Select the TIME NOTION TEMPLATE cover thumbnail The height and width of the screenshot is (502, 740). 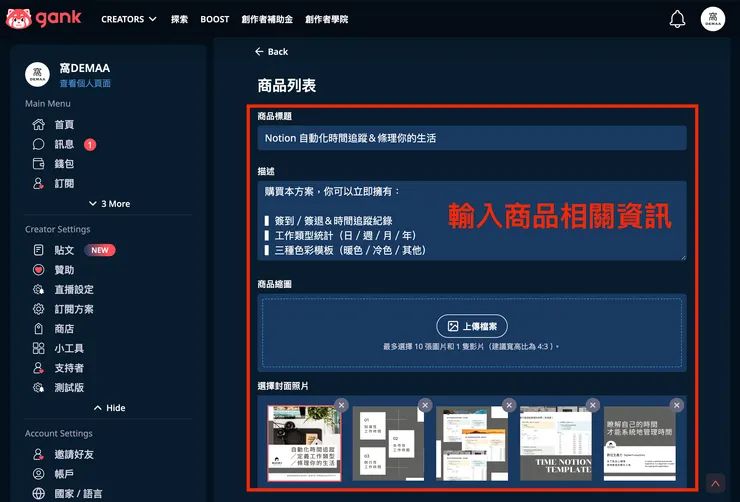tap(556, 443)
